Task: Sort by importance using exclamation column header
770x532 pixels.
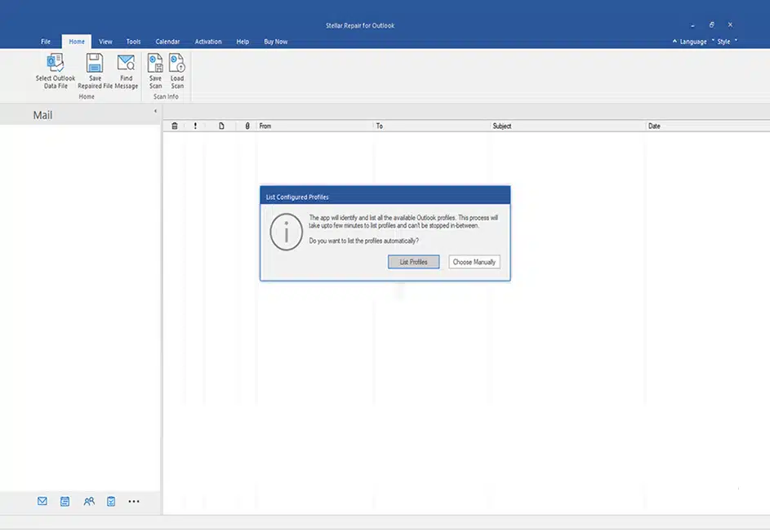Action: tap(194, 126)
